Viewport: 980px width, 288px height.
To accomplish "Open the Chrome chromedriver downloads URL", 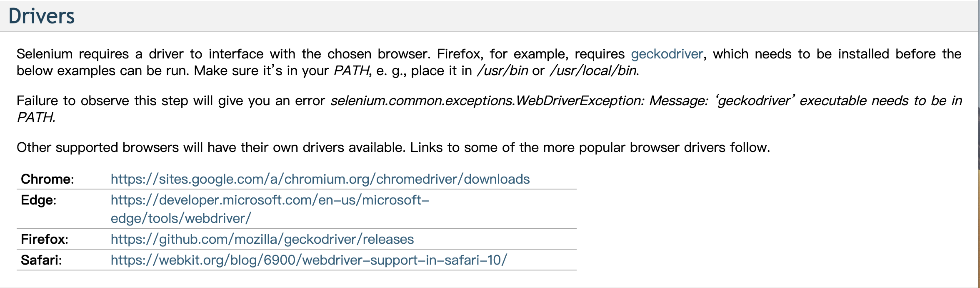I will 320,179.
